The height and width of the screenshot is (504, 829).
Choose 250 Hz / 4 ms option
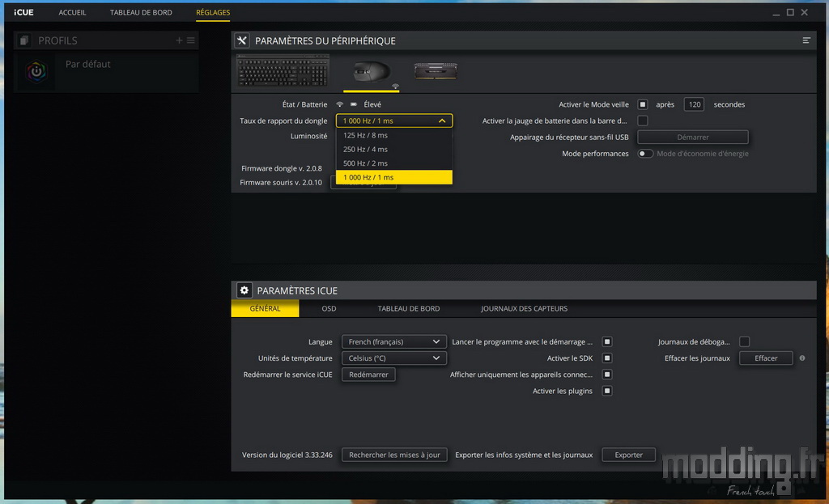click(x=394, y=150)
